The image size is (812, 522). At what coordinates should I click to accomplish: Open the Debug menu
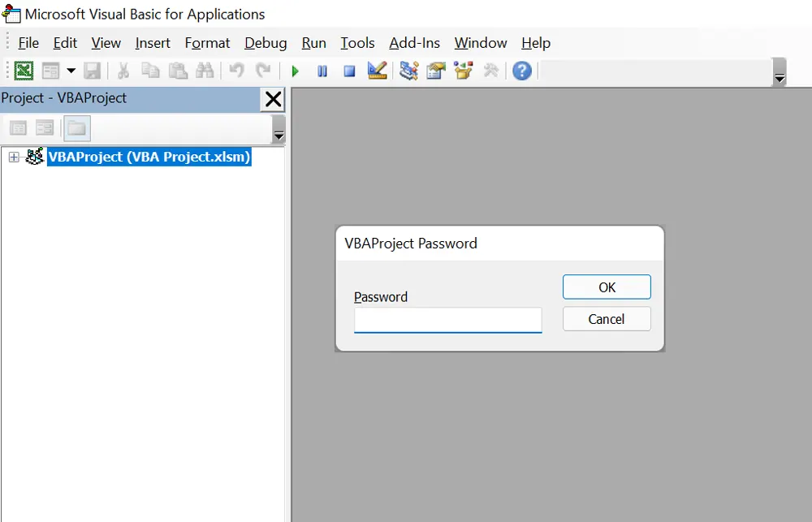(x=266, y=42)
